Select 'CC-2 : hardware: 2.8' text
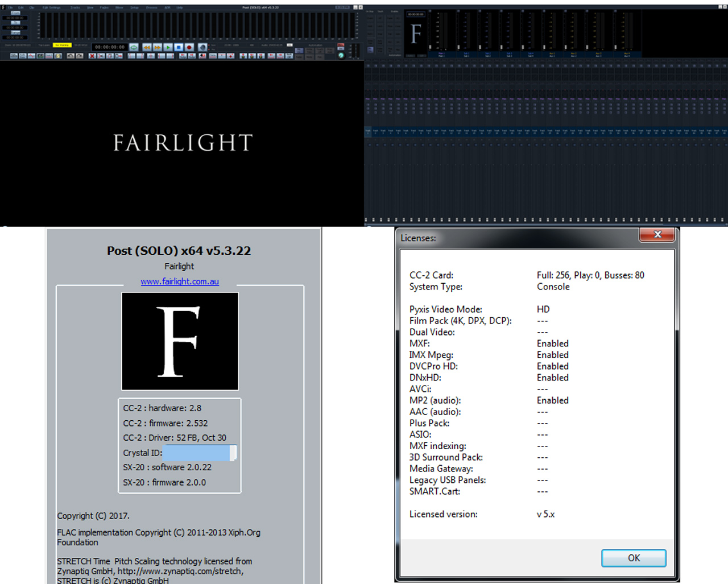Viewport: 728px width, 584px height. pos(162,408)
